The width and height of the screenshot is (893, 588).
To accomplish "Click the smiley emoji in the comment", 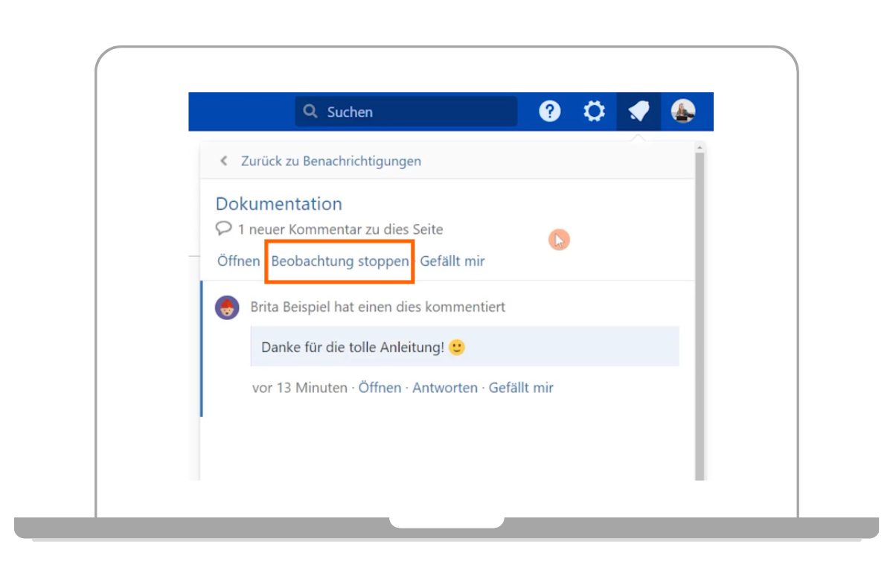I will [x=457, y=347].
